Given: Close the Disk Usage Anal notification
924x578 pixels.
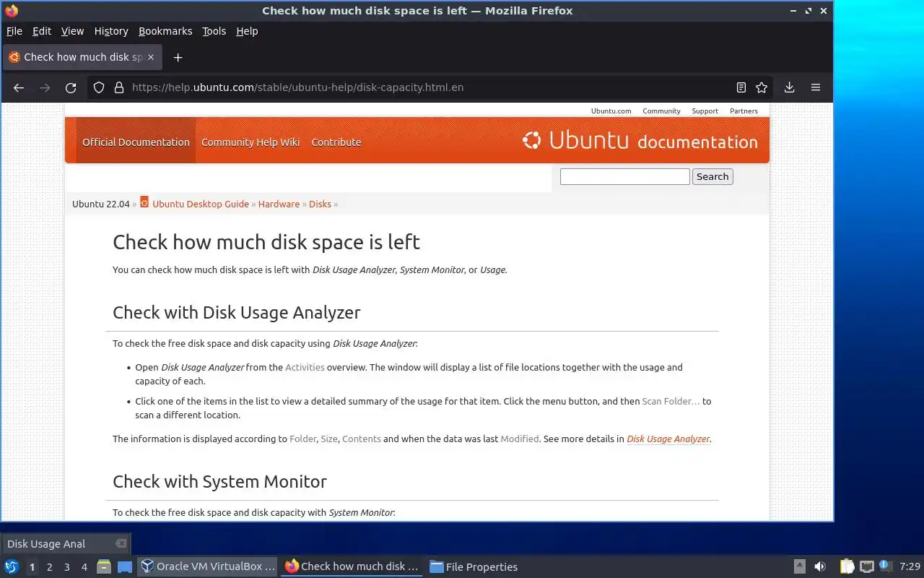Looking at the screenshot, I should pos(121,543).
